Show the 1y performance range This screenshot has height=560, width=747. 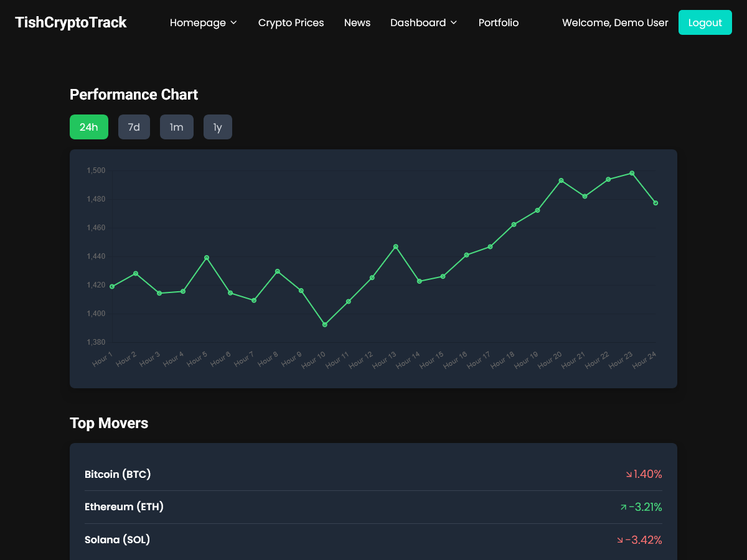pyautogui.click(x=217, y=127)
